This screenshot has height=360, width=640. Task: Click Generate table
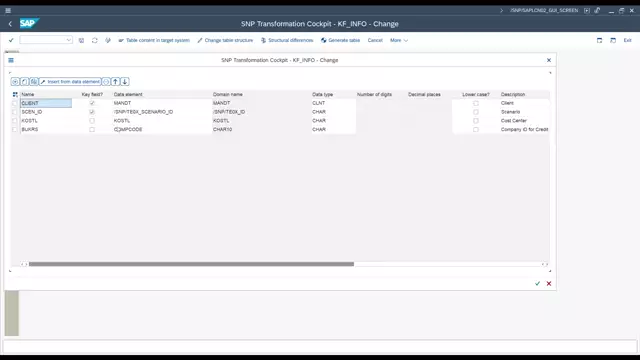[x=340, y=40]
